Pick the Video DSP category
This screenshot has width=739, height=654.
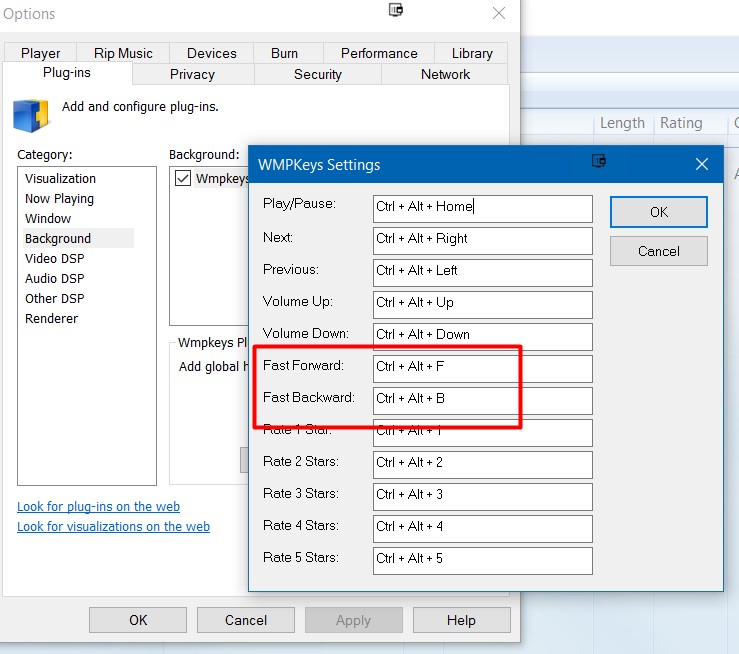pyautogui.click(x=55, y=259)
